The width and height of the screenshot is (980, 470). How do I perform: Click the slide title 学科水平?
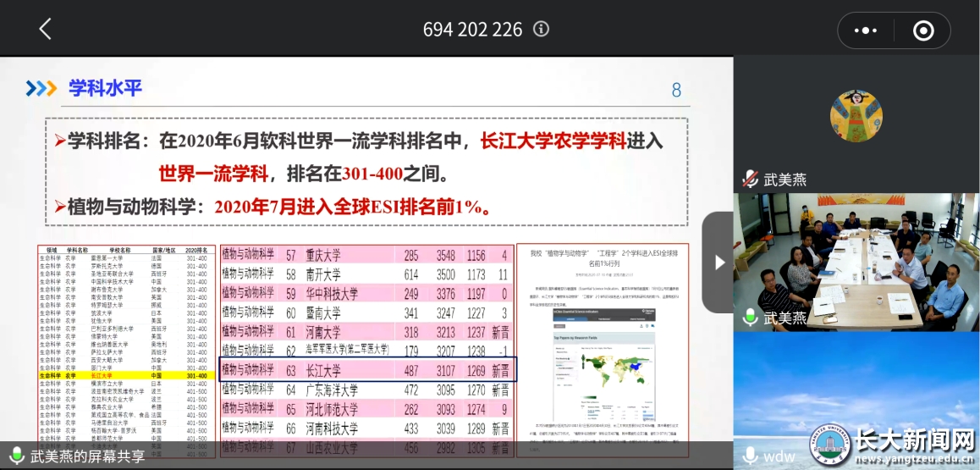(106, 88)
